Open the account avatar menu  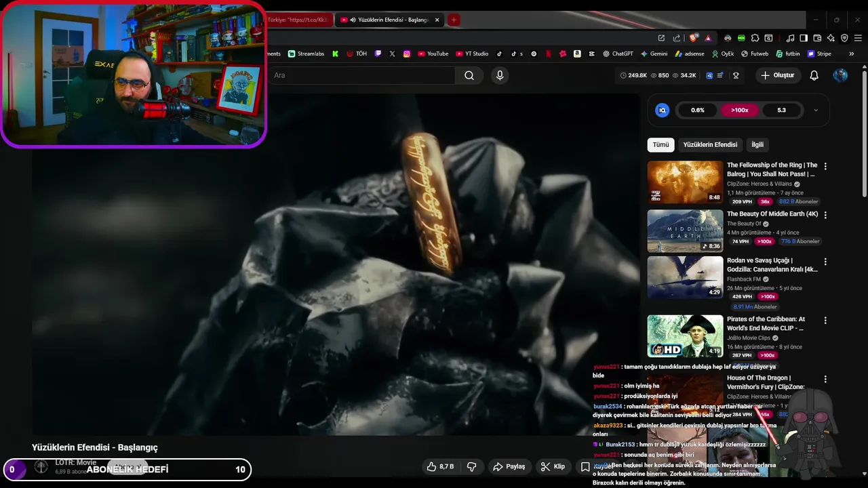point(840,75)
